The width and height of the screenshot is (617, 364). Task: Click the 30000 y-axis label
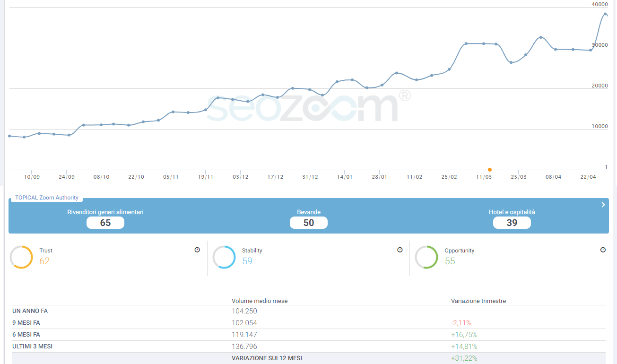click(x=600, y=45)
